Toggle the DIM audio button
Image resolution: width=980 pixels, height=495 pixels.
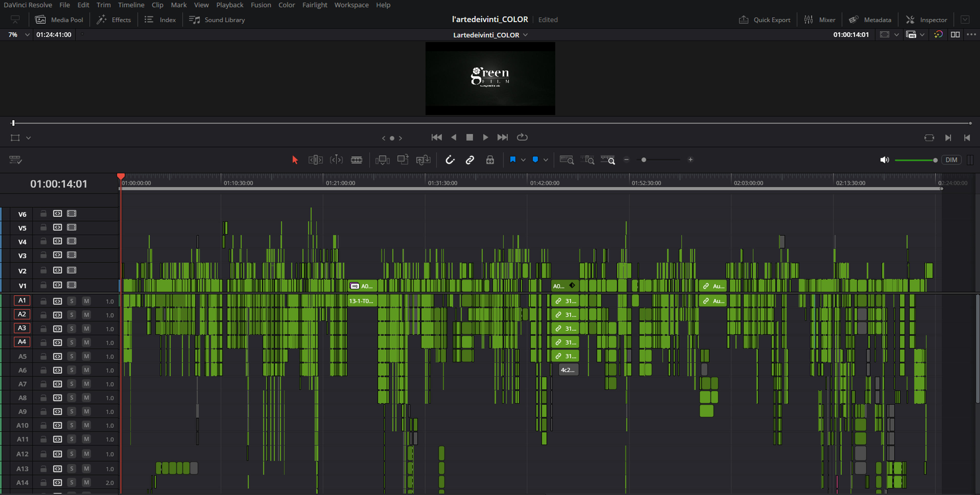pos(951,160)
